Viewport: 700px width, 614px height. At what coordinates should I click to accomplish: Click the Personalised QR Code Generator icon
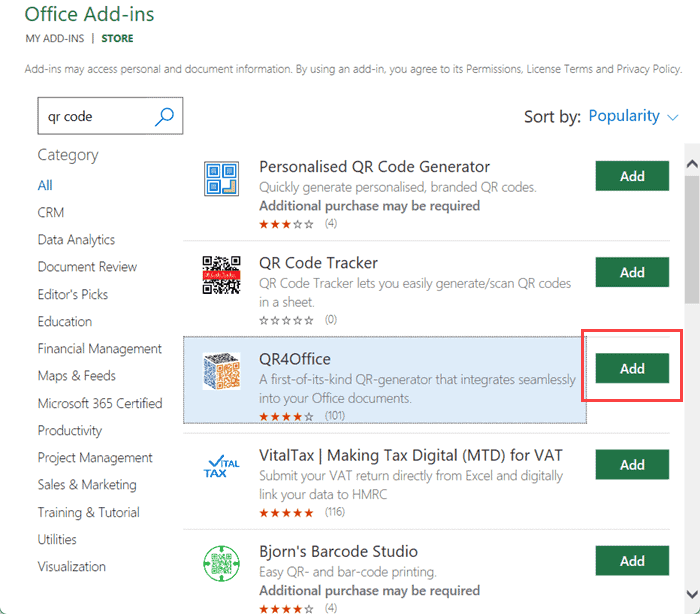point(221,177)
